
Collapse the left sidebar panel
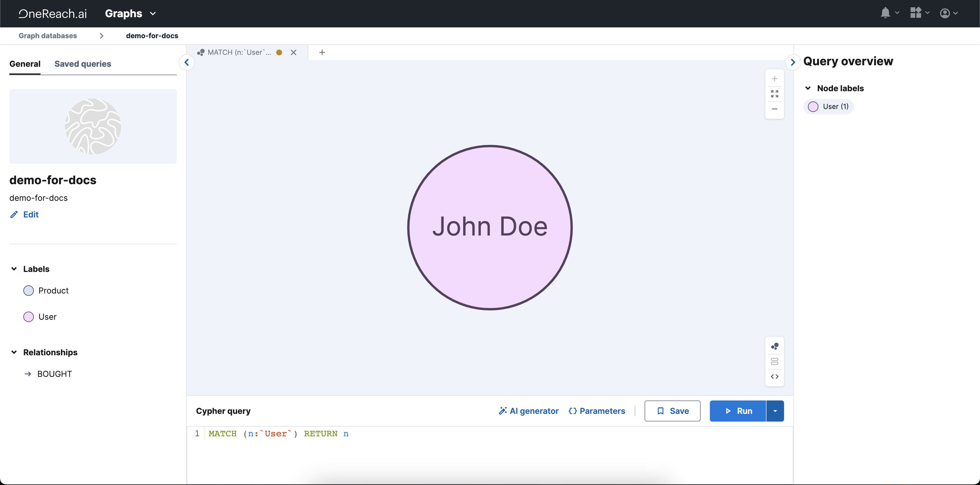click(186, 62)
